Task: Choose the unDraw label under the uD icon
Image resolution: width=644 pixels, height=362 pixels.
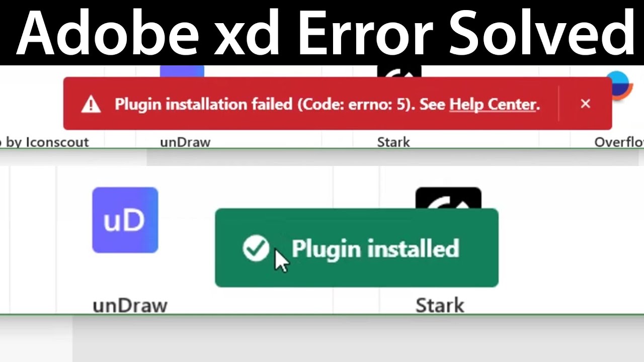Action: coord(130,305)
